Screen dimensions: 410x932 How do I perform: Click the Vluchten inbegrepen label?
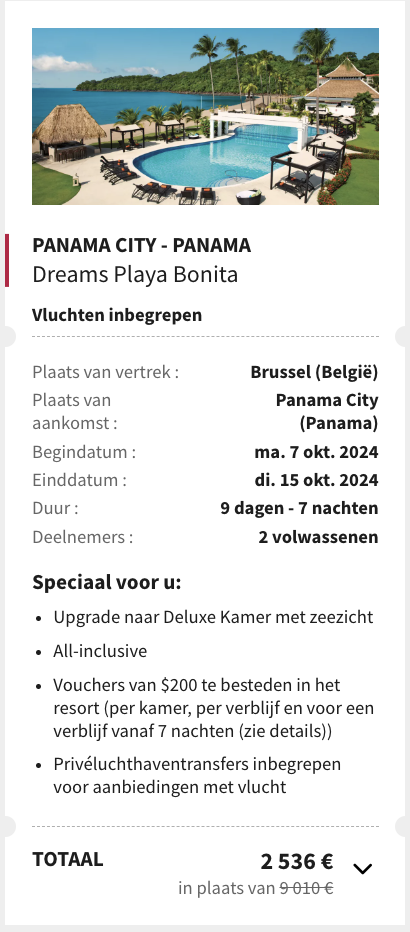(117, 315)
